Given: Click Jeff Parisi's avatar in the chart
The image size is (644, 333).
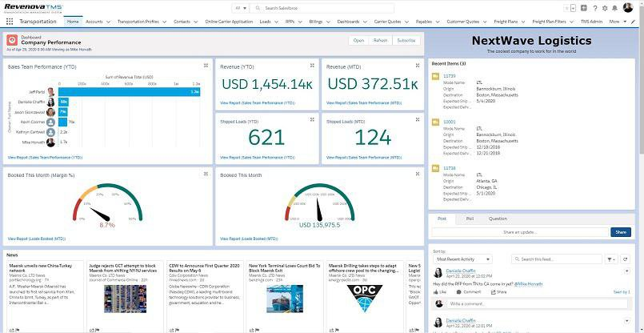Looking at the screenshot, I should (x=50, y=92).
